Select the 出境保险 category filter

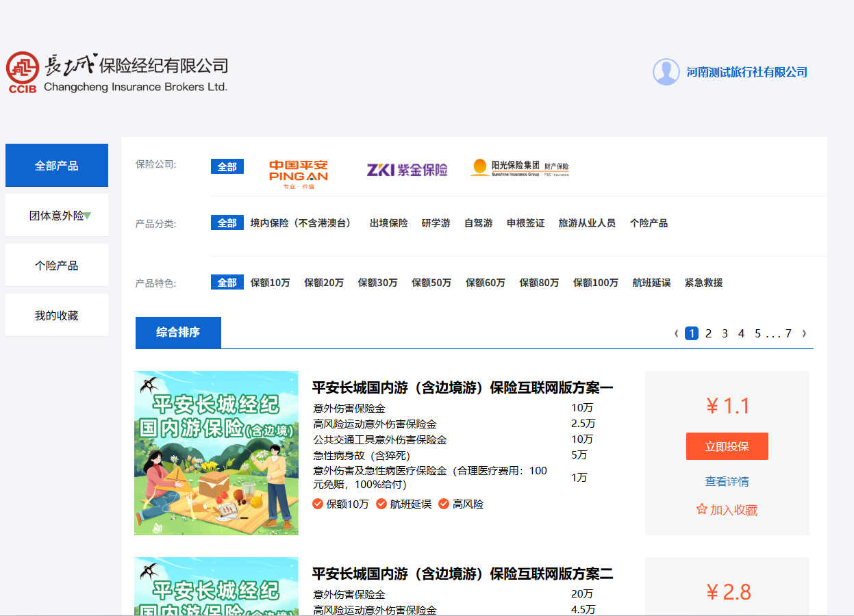(388, 223)
